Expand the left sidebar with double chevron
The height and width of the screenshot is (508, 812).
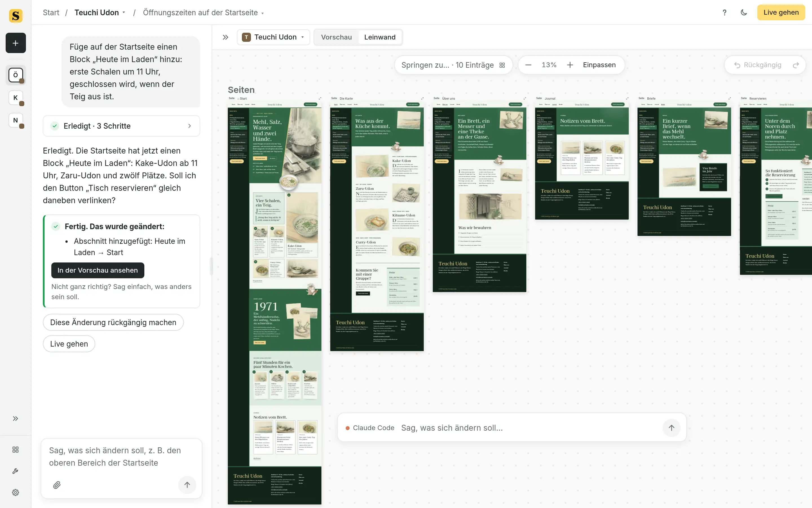click(16, 418)
